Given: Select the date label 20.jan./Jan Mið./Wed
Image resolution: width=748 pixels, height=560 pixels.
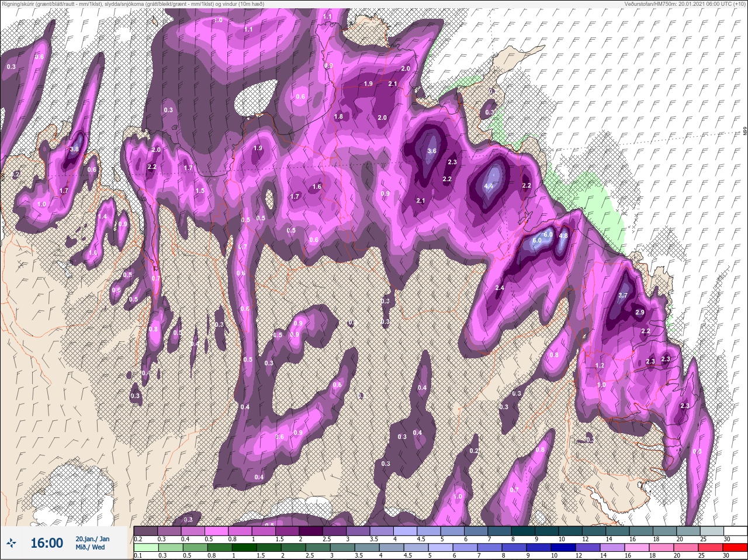Looking at the screenshot, I should coord(92,543).
